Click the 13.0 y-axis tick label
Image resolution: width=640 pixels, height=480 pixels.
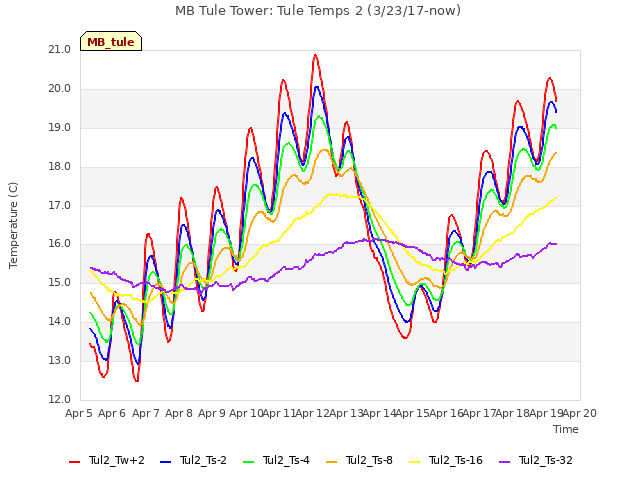click(x=60, y=360)
